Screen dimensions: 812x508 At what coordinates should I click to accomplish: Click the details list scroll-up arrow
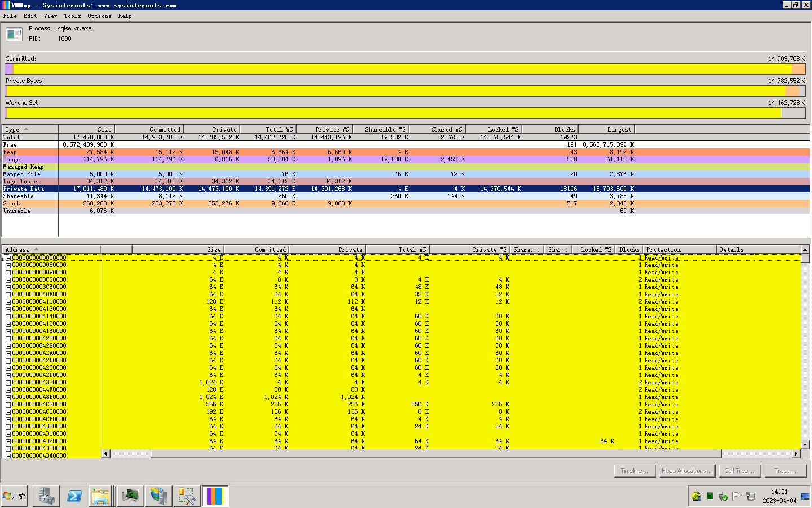click(x=805, y=249)
